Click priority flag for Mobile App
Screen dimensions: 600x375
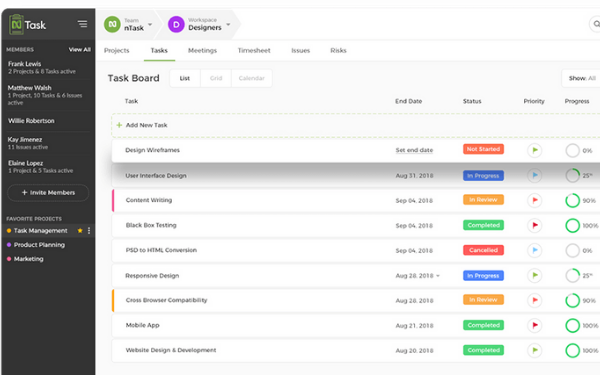(535, 325)
